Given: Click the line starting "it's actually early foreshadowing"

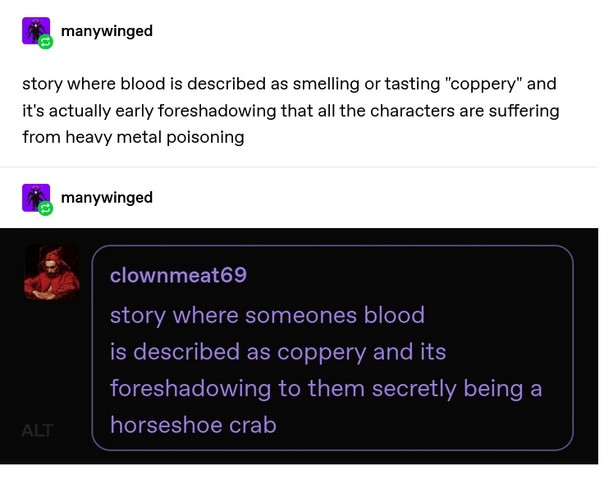Looking at the screenshot, I should pyautogui.click(x=290, y=111).
